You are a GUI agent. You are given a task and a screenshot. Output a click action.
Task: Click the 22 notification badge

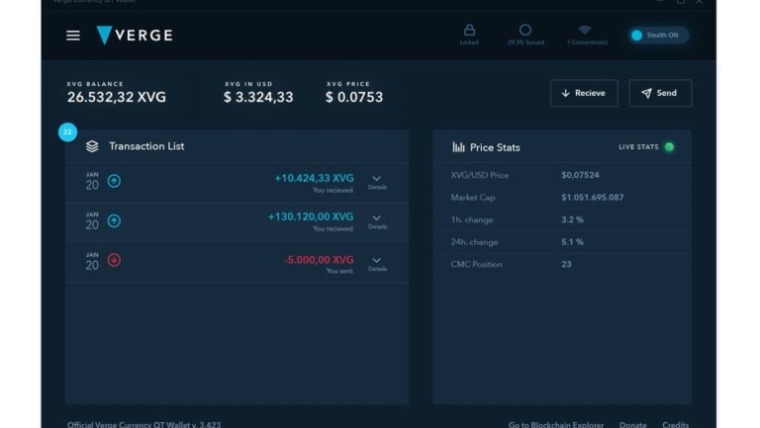(x=68, y=132)
